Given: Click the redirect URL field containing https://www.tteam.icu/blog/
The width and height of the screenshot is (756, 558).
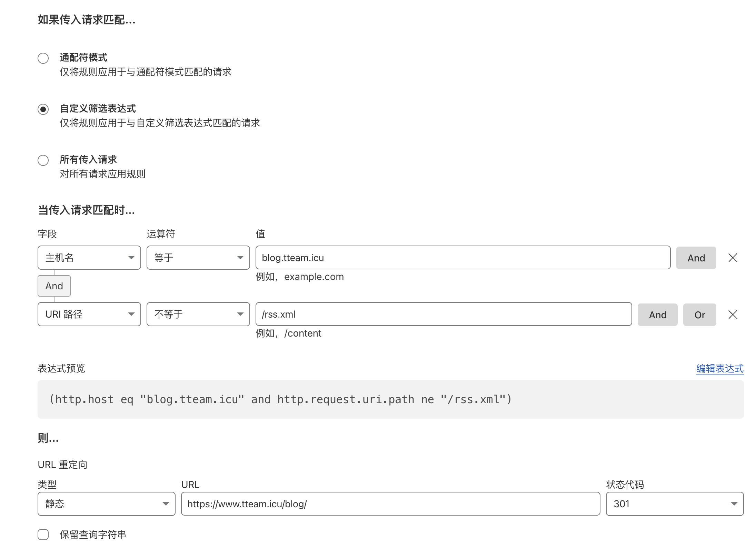Looking at the screenshot, I should point(390,504).
